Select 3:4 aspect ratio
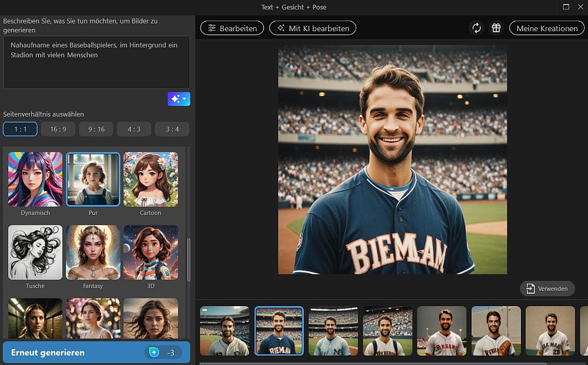 (x=172, y=129)
